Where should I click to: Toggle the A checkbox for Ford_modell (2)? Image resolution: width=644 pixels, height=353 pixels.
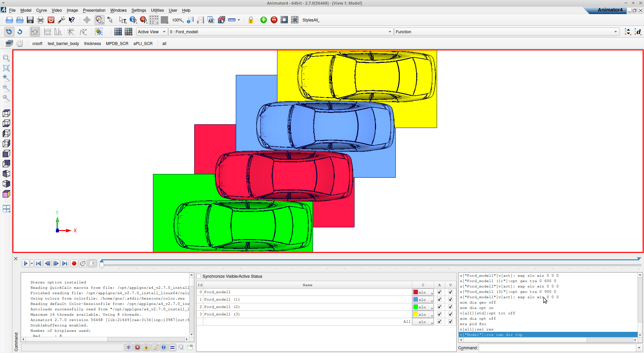coord(439,307)
